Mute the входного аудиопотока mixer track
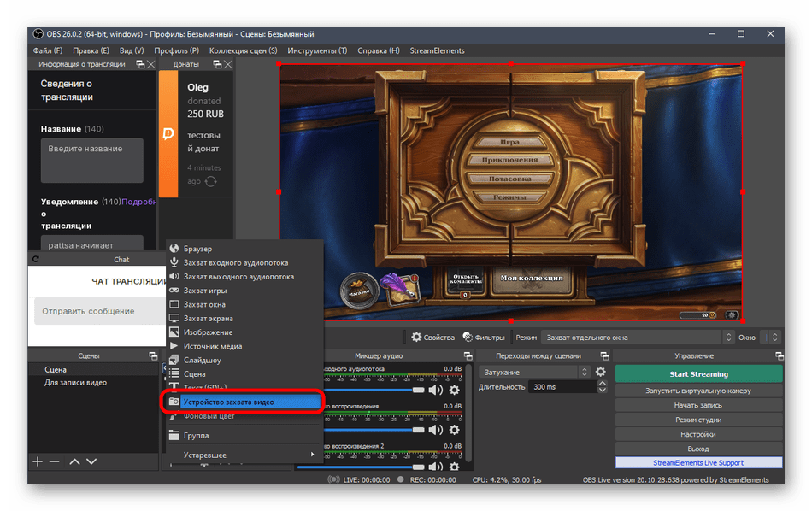Screen dimensions: 812x511 click(436, 390)
